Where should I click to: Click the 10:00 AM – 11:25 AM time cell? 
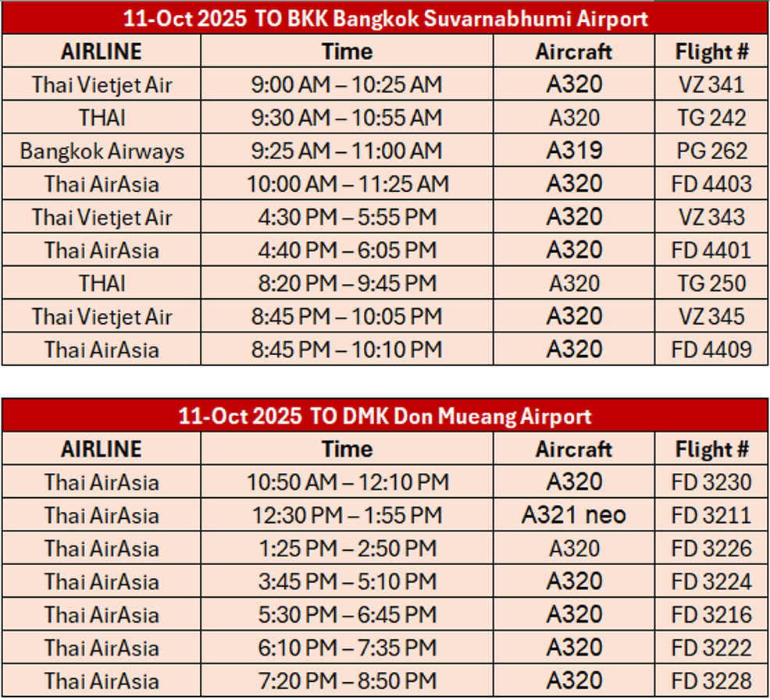coord(348,183)
